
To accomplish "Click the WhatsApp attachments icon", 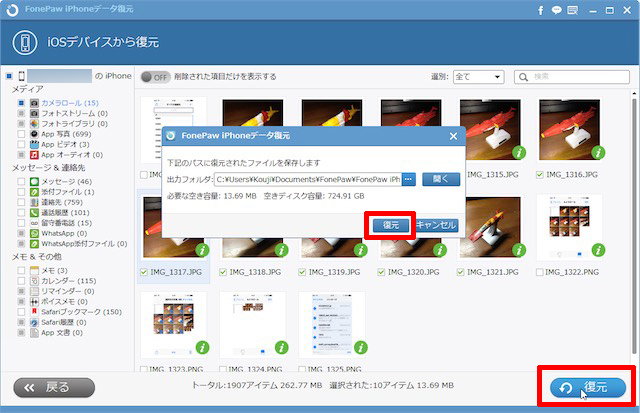I will [x=34, y=244].
